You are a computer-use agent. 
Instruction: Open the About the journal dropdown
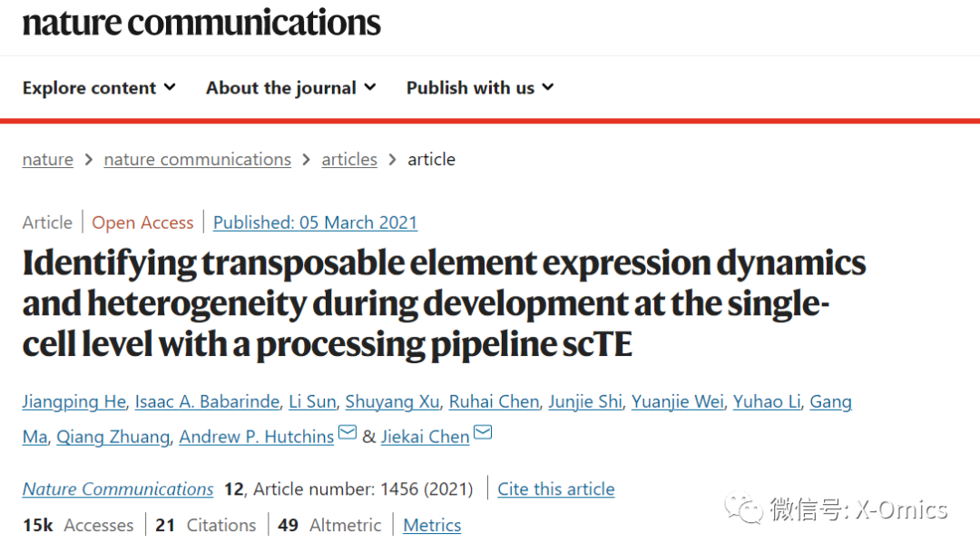click(290, 88)
